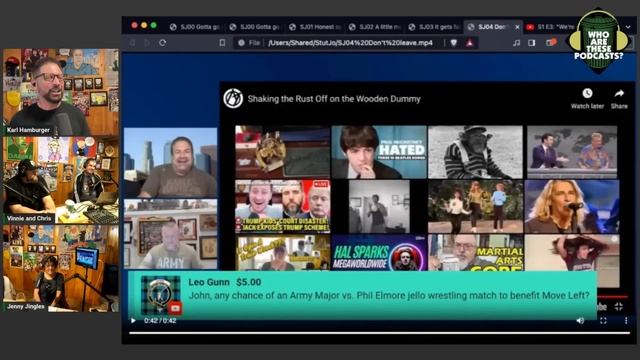Switch to second SJ00 Gotta go tab
This screenshot has height=360, width=640.
(254, 27)
